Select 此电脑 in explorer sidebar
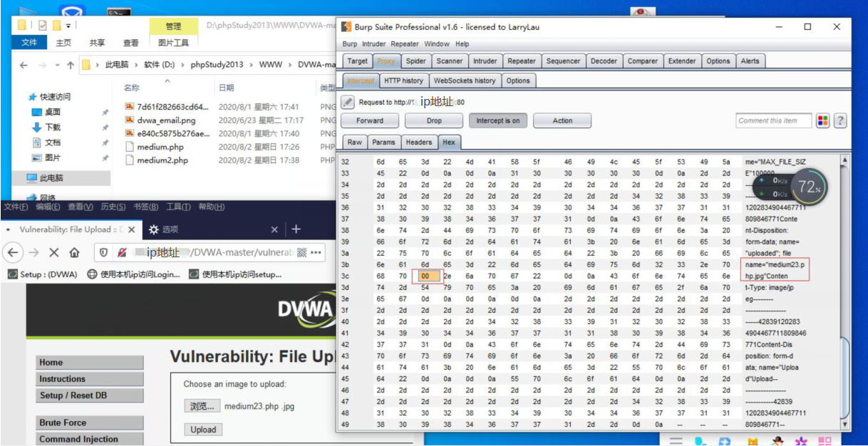 [45, 177]
